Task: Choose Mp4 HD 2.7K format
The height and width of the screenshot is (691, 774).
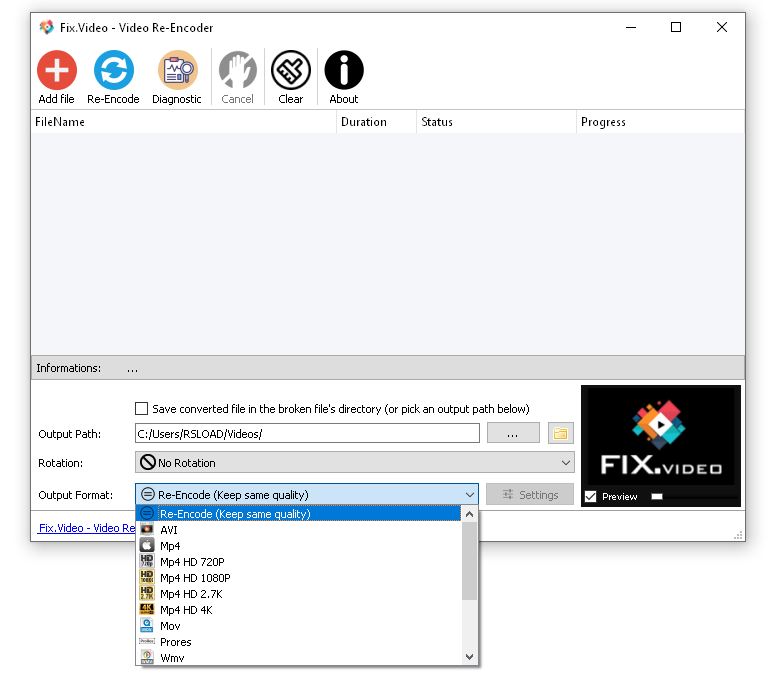Action: pos(299,593)
